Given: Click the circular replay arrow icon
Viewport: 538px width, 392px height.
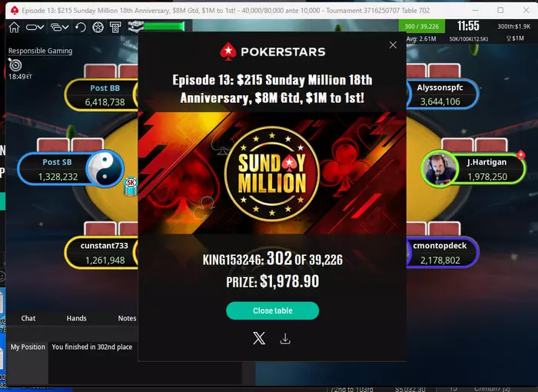Looking at the screenshot, I should click(81, 27).
